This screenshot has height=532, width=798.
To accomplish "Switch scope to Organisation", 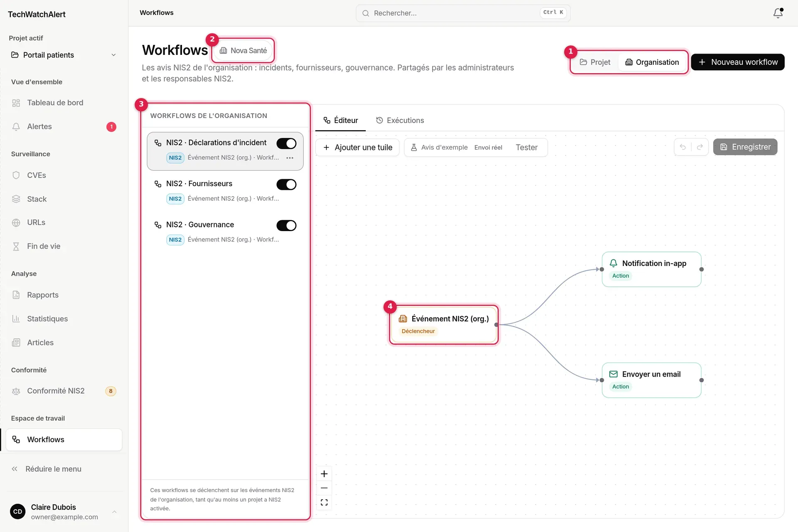I will click(652, 62).
